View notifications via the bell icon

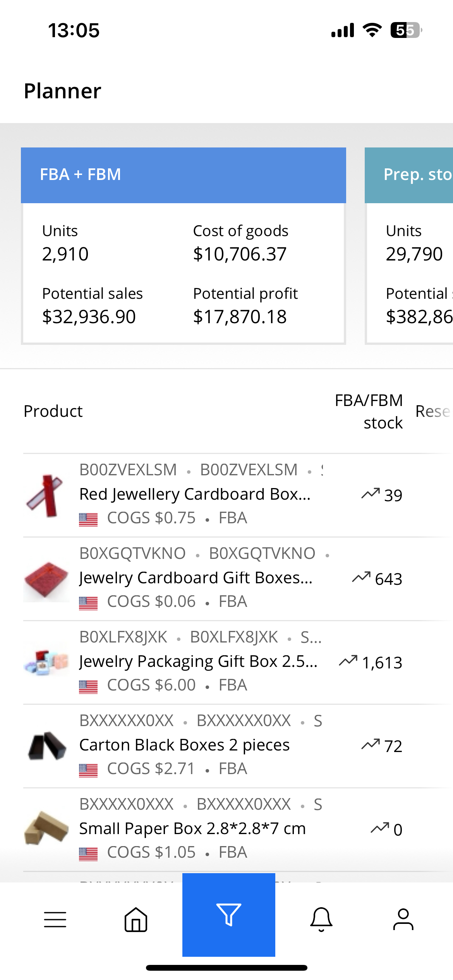pyautogui.click(x=322, y=920)
